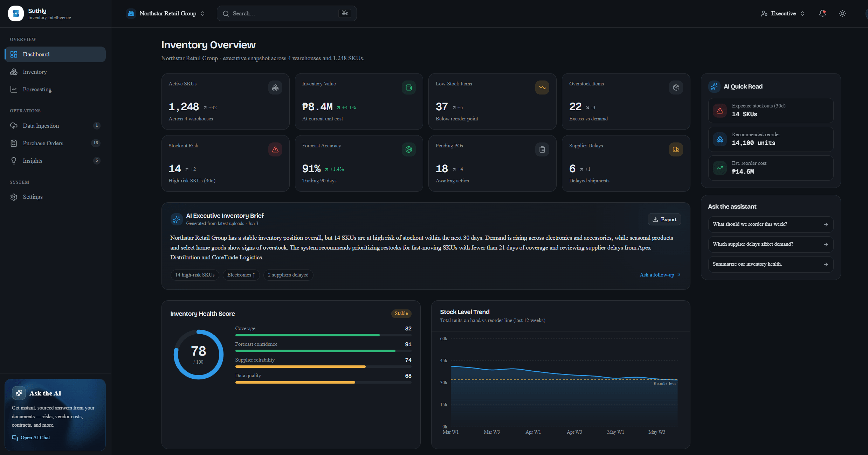Click the Forecast confidence progress bar

pos(323,351)
